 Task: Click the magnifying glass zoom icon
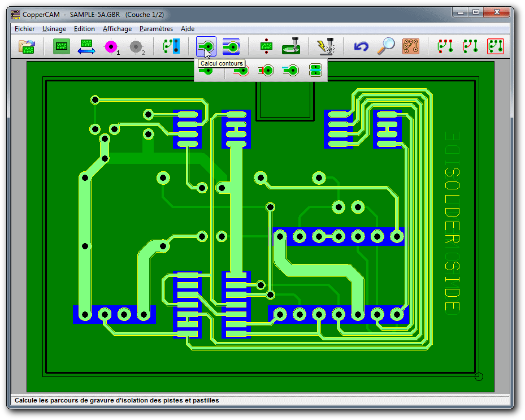pyautogui.click(x=386, y=46)
